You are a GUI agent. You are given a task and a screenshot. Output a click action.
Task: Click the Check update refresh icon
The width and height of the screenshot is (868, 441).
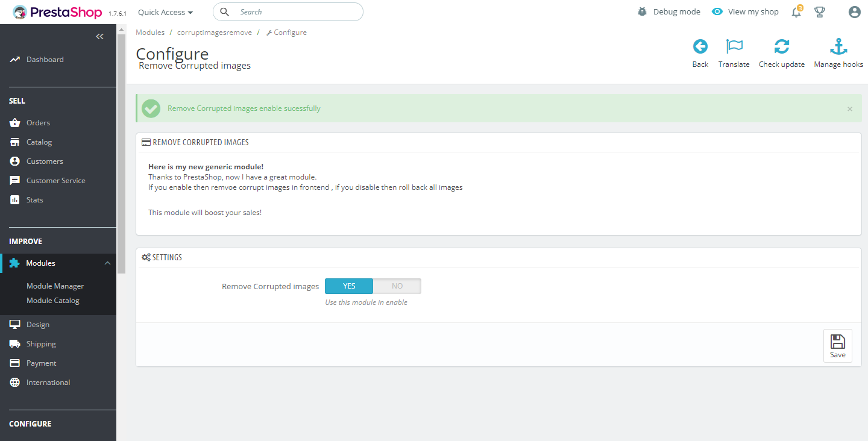coord(782,46)
